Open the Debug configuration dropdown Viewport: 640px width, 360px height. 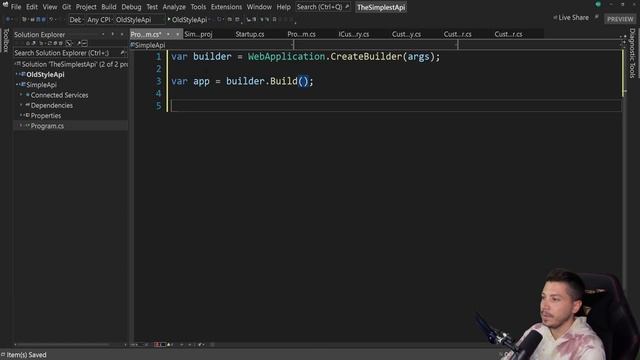coord(76,20)
